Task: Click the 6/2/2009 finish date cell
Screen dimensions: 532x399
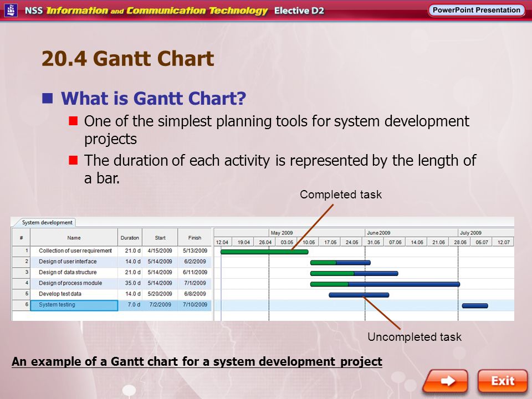Action: click(195, 262)
